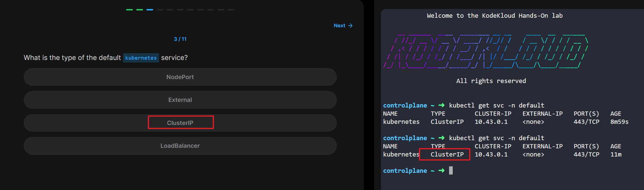Click the 10.43.0.1 address in the first output
Viewport: 644px width, 190px height.
(491, 122)
